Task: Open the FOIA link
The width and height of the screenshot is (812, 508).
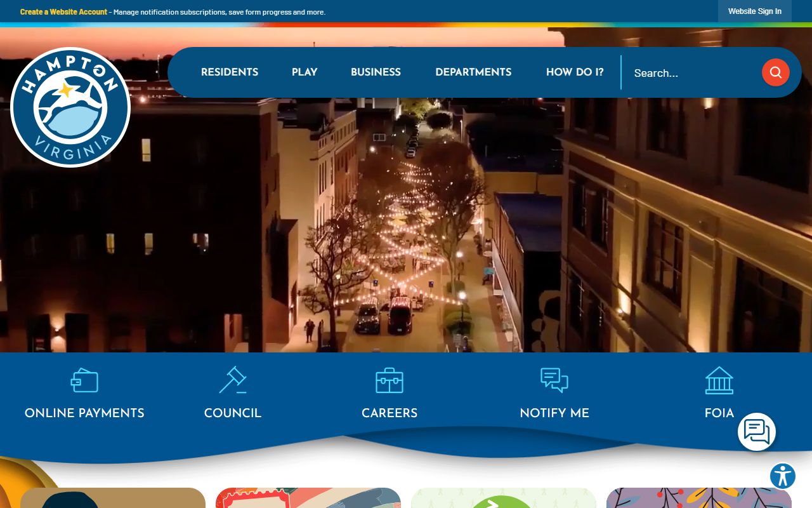Action: point(719,413)
